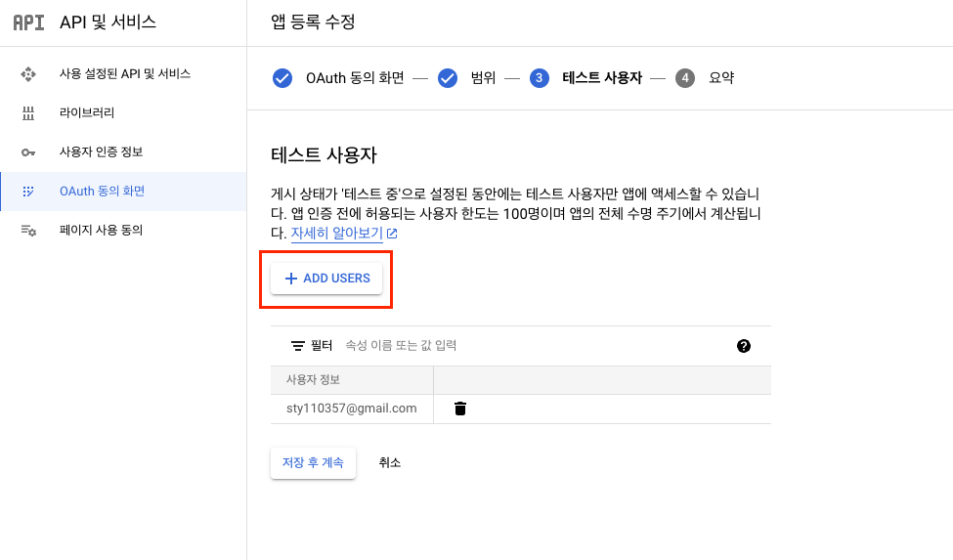Image resolution: width=953 pixels, height=560 pixels.
Task: Select OAuth 동의 화면 sidebar item
Action: pos(123,192)
